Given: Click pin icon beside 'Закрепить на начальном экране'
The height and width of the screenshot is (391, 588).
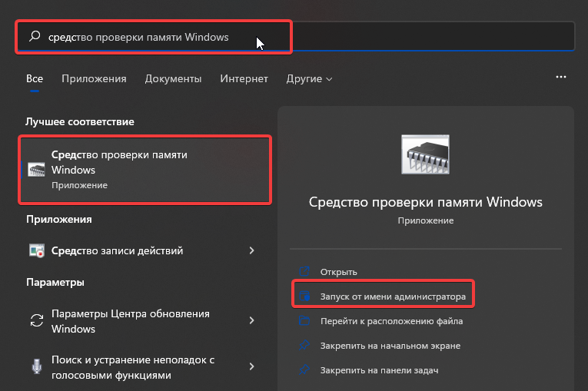Looking at the screenshot, I should tap(304, 345).
